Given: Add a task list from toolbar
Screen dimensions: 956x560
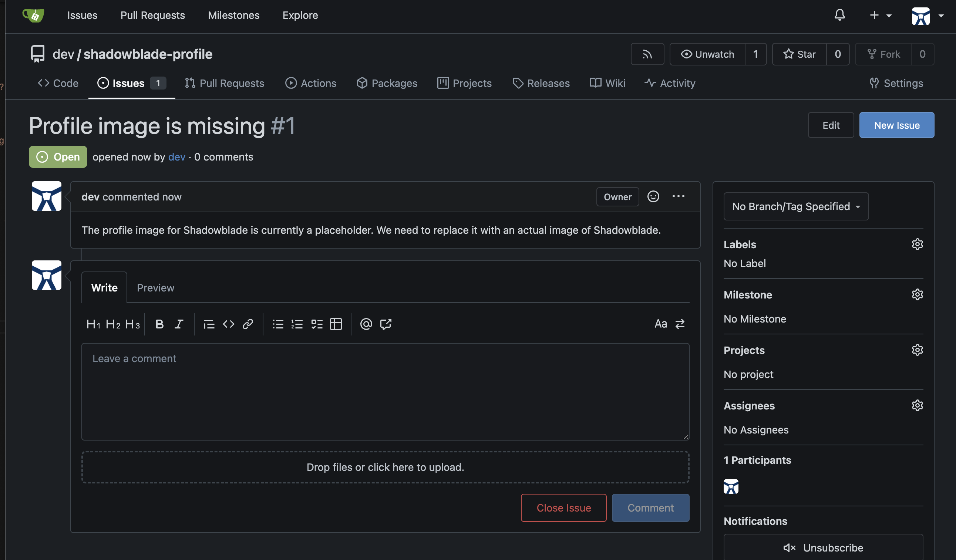Looking at the screenshot, I should tap(317, 324).
